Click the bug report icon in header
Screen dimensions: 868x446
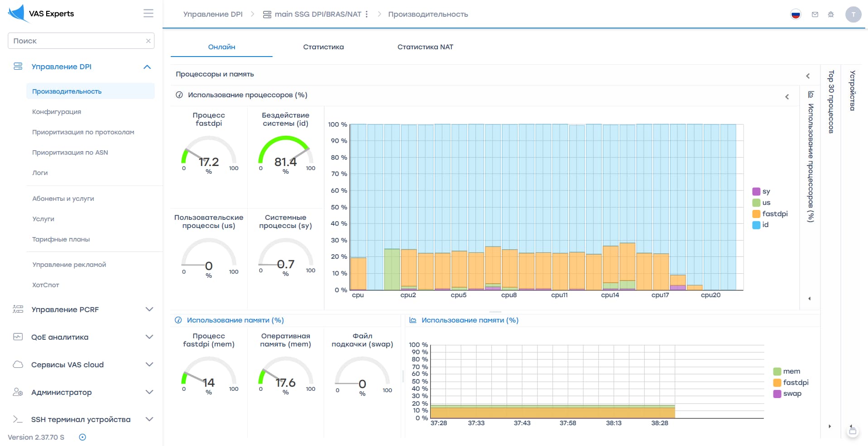(x=831, y=14)
